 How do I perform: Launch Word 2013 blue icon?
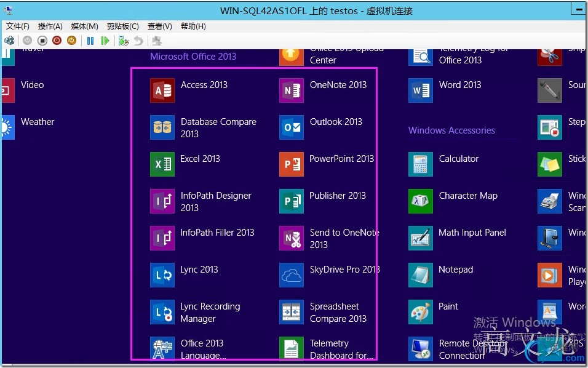[x=421, y=90]
